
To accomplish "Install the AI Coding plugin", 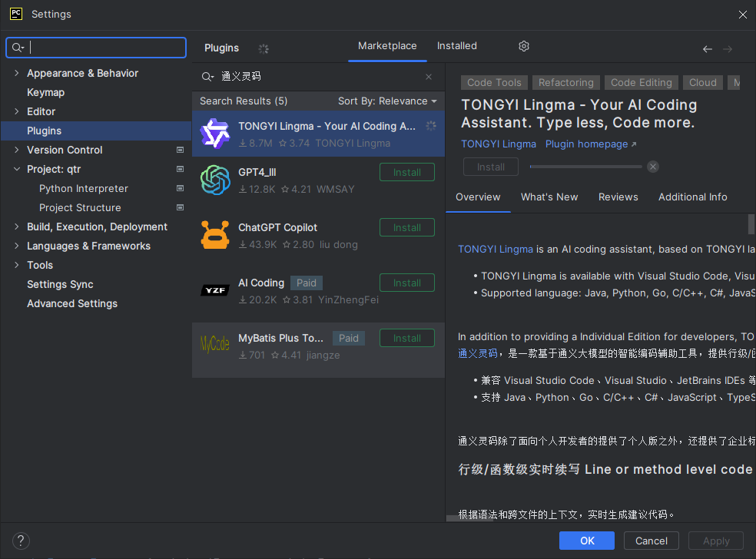I will tap(407, 283).
